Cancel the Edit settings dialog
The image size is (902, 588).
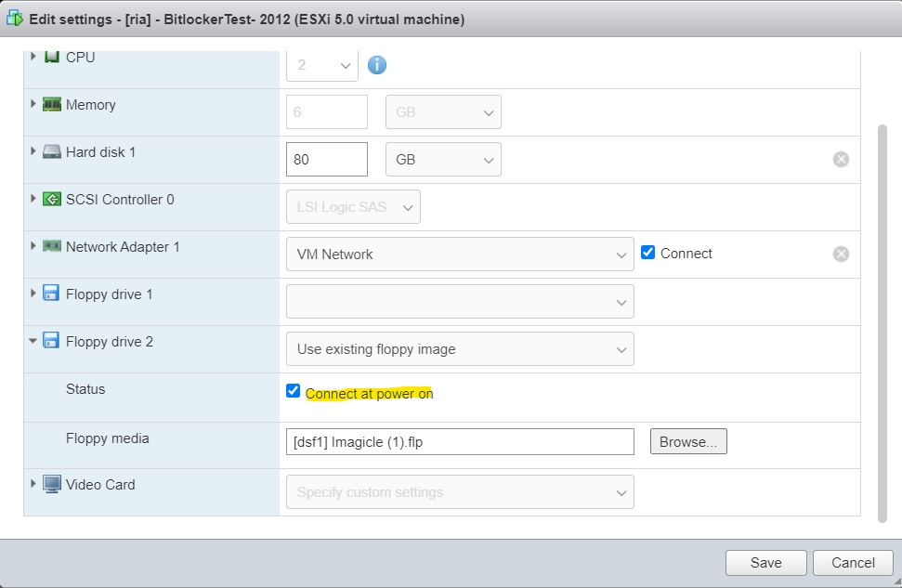click(x=853, y=563)
